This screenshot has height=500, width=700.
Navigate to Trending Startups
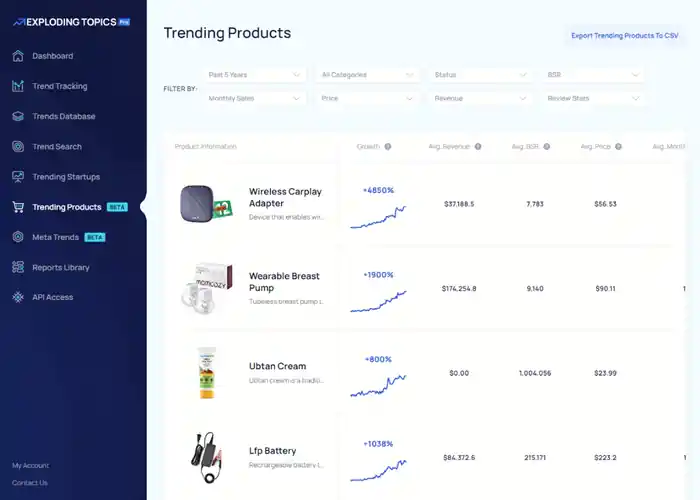point(66,177)
